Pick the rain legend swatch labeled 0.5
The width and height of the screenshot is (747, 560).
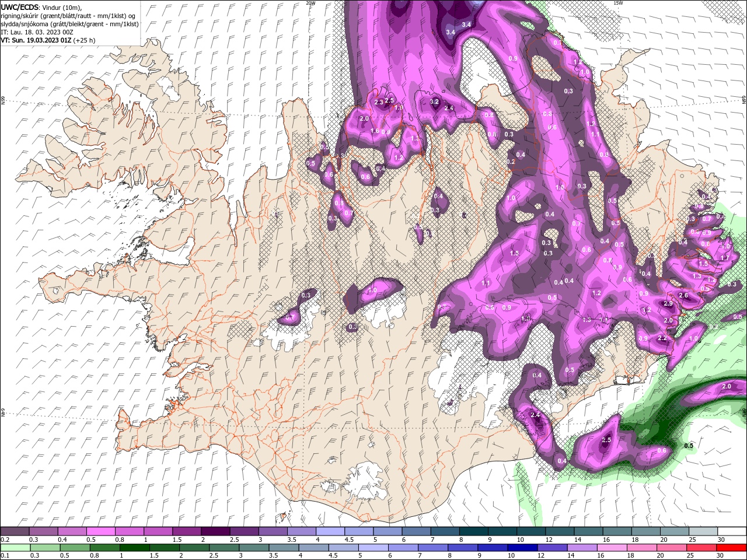tap(75, 547)
